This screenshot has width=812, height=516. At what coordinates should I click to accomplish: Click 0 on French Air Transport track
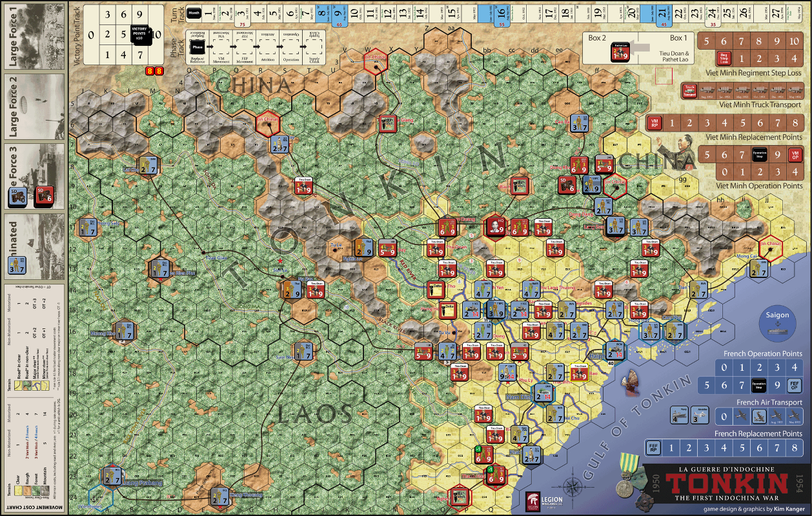[x=724, y=417]
